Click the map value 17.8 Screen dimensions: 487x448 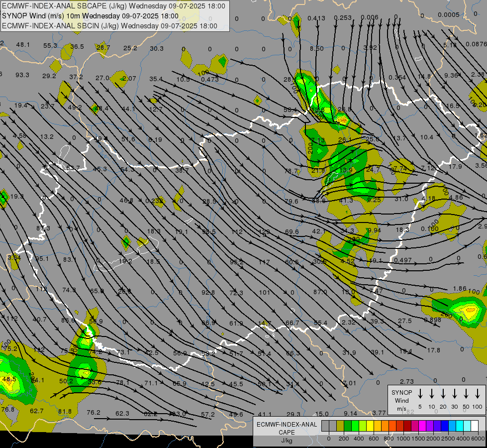point(433,350)
